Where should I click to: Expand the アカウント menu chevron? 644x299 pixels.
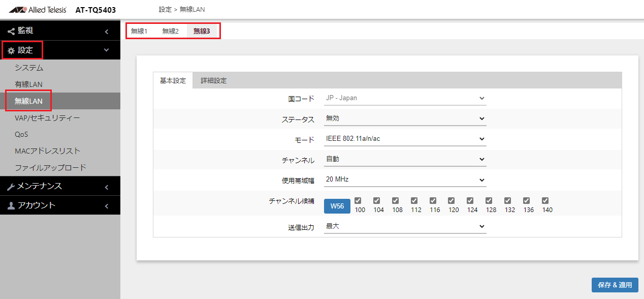click(x=107, y=206)
